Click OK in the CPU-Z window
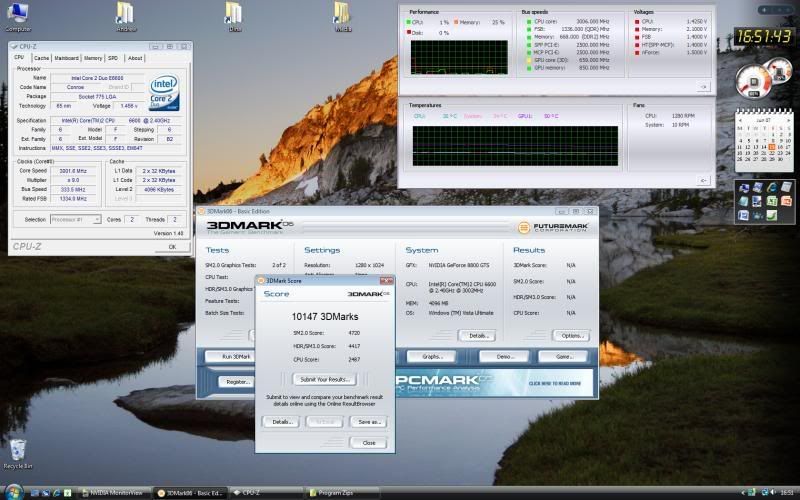 click(x=172, y=247)
